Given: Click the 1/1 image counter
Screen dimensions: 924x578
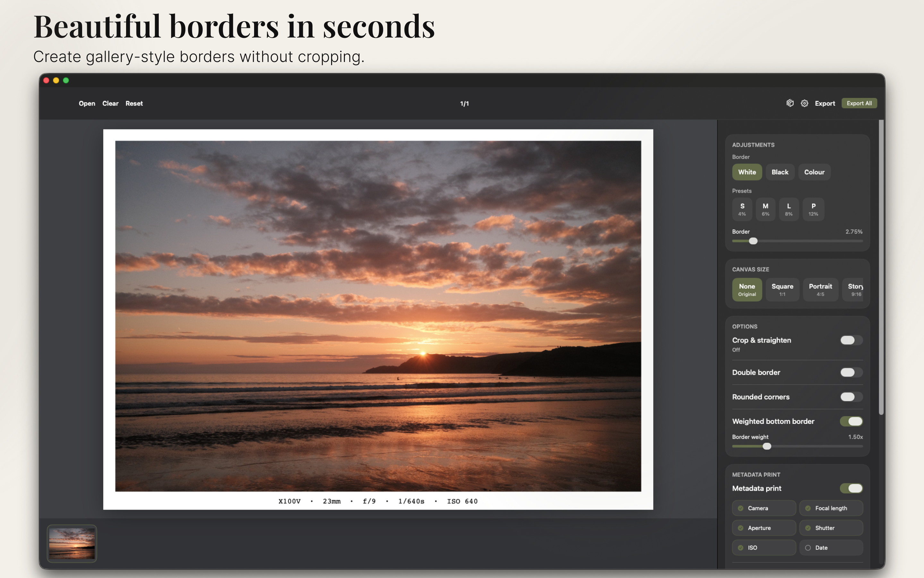Looking at the screenshot, I should tap(464, 104).
